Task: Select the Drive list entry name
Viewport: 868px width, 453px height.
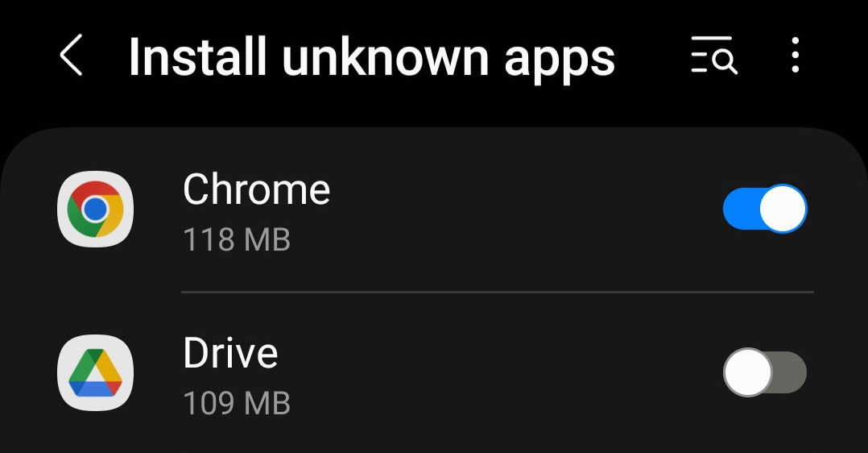Action: point(230,352)
